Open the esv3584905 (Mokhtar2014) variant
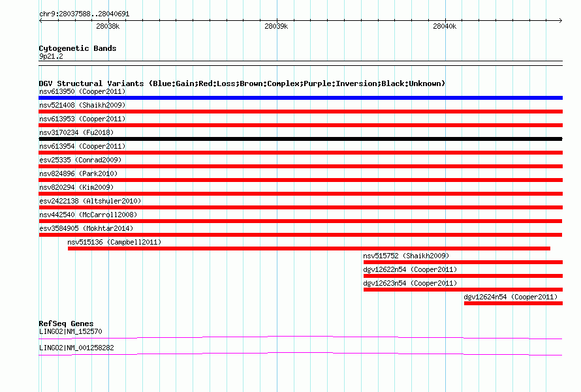 pyautogui.click(x=86, y=228)
